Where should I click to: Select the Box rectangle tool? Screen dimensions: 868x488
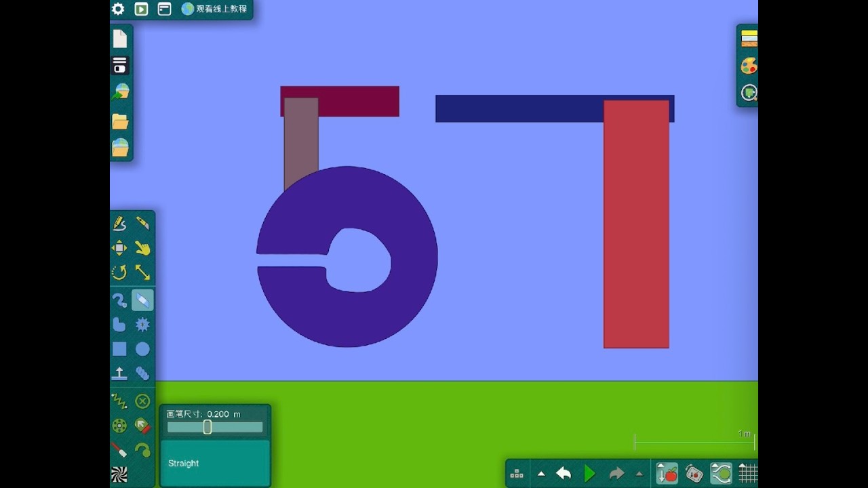pos(119,349)
